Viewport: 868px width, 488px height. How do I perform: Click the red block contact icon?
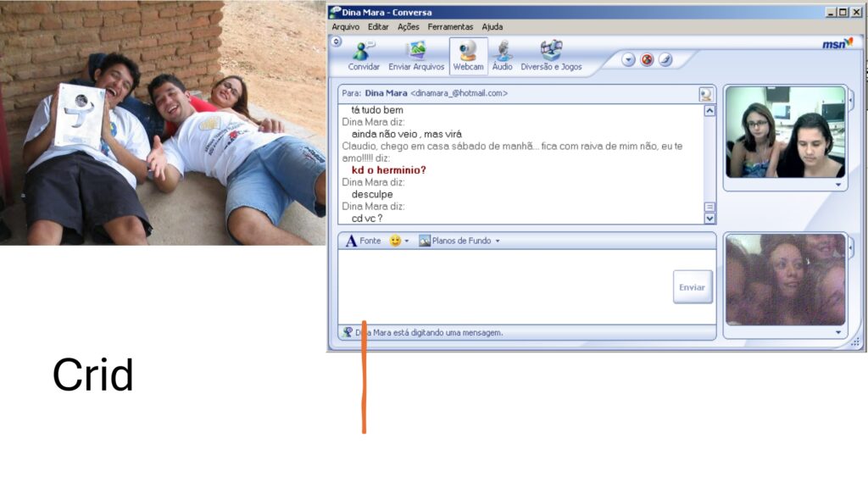point(647,60)
